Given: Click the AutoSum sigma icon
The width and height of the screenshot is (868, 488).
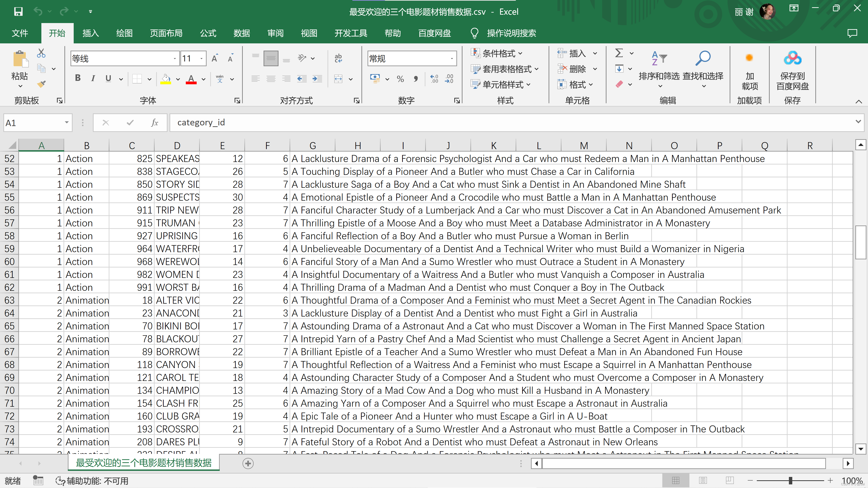Looking at the screenshot, I should point(619,53).
